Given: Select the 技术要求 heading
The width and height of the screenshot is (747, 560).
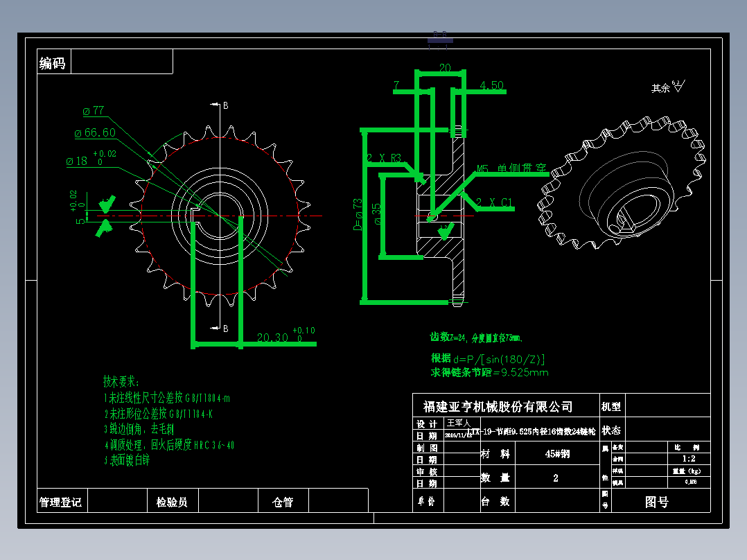Looking at the screenshot, I should (x=121, y=382).
